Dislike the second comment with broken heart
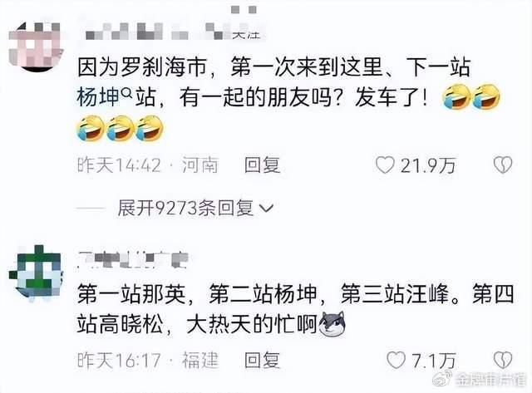Viewport: 532px width, 393px height. click(x=502, y=360)
